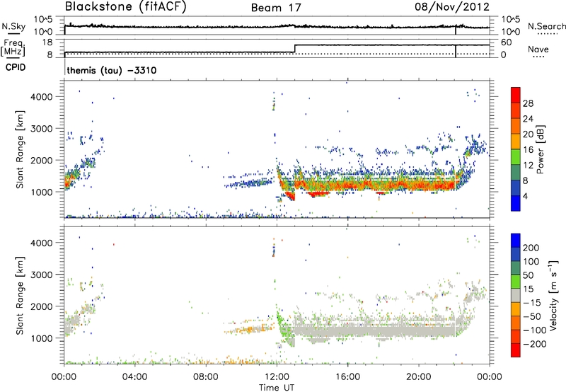Viewport: 566px width, 392px height.
Task: Click the Slant Range [km] label of power panel
Action: 20,149
